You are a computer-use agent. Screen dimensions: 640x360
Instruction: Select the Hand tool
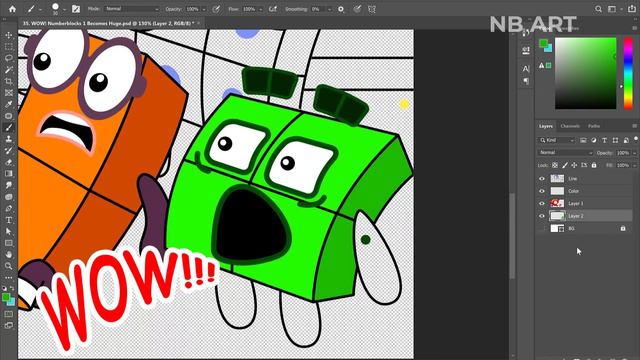click(9, 254)
